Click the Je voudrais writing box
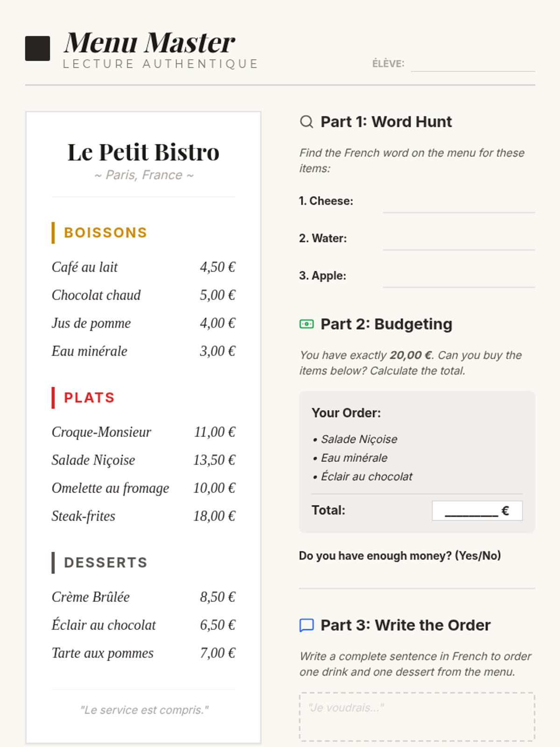Viewport: 560px width, 747px height. click(x=417, y=717)
